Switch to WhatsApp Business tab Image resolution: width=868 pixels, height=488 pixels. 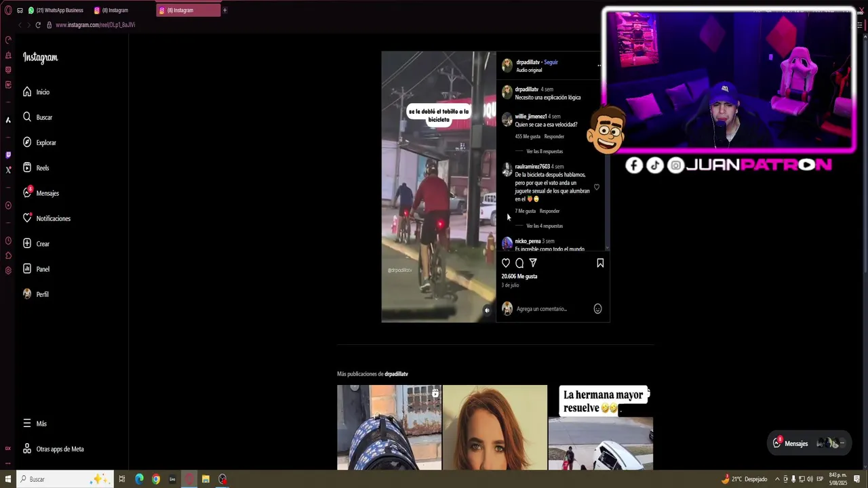56,10
